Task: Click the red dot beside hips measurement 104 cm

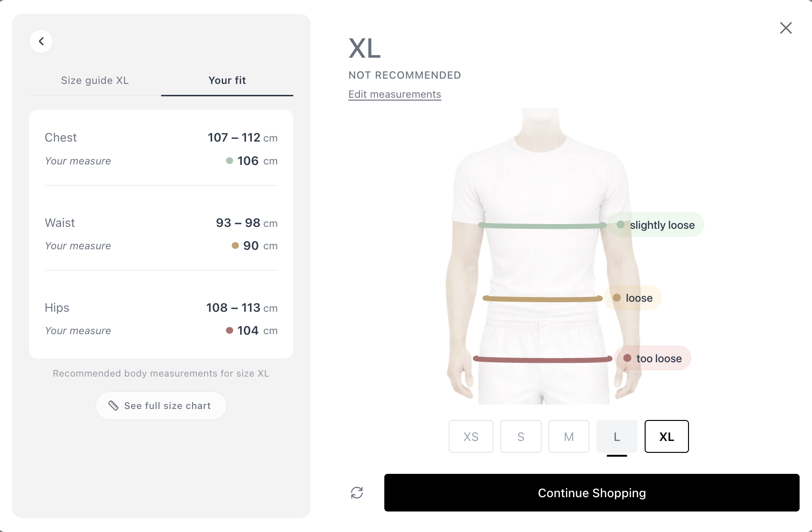Action: coord(229,330)
